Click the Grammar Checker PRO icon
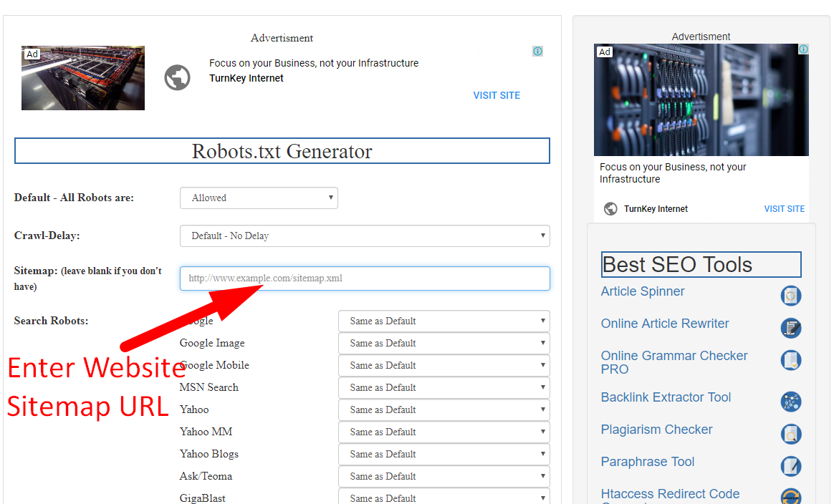Image resolution: width=834 pixels, height=504 pixels. 791,360
